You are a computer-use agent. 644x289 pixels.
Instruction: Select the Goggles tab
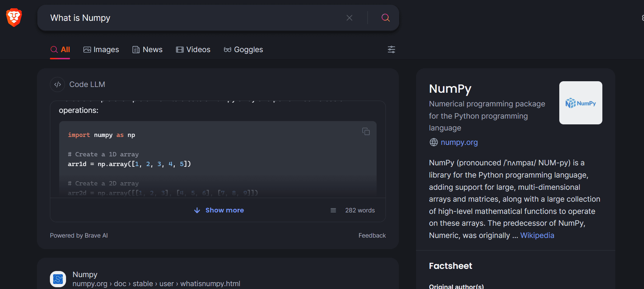(x=243, y=50)
